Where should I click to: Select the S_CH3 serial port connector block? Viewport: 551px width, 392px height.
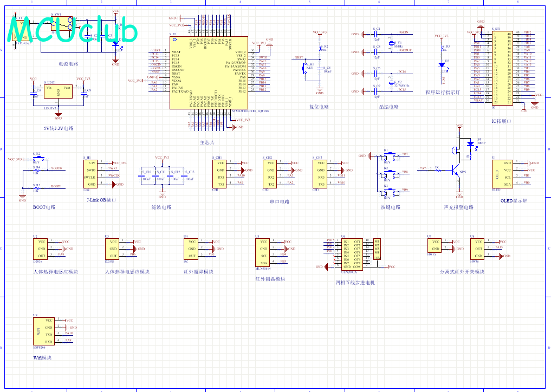pos(320,174)
